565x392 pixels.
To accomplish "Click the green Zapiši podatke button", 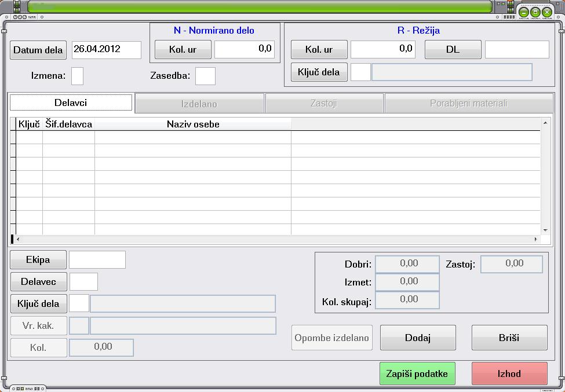I will point(417,373).
